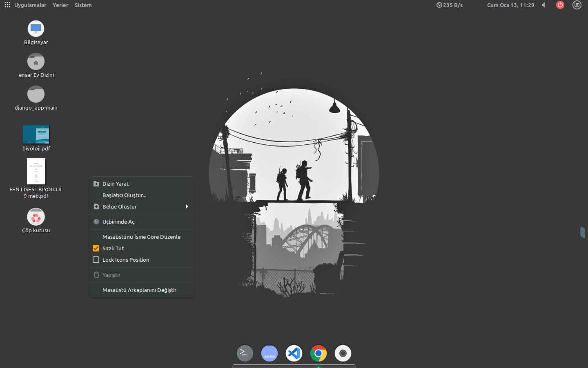Open the Linux Mint menu icon in the panel
This screenshot has height=368, width=588.
tap(577, 5)
